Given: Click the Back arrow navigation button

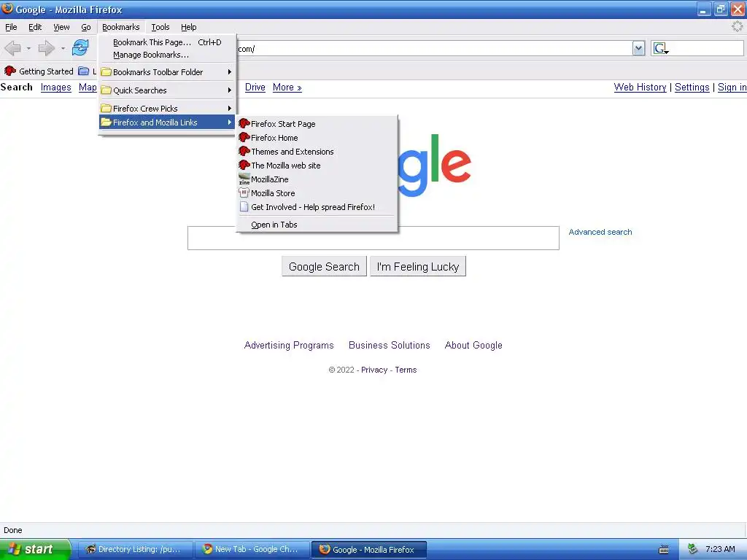Looking at the screenshot, I should pyautogui.click(x=12, y=48).
